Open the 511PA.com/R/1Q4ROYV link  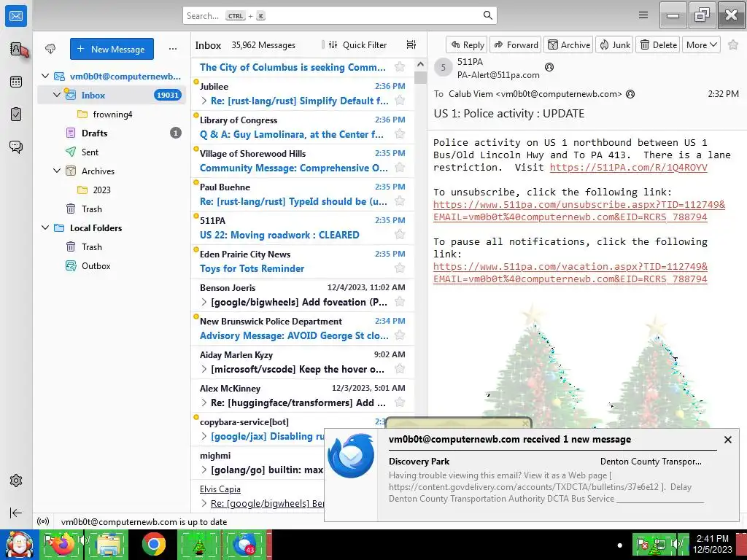pyautogui.click(x=628, y=167)
